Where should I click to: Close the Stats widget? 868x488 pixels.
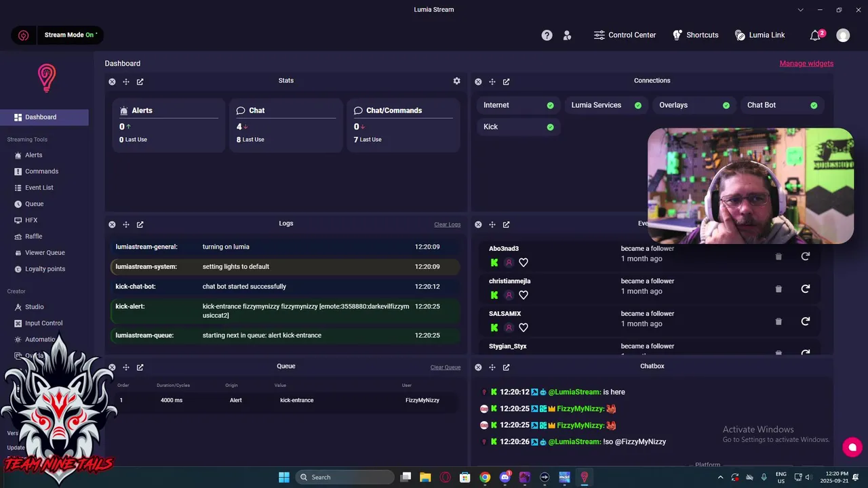tap(112, 82)
